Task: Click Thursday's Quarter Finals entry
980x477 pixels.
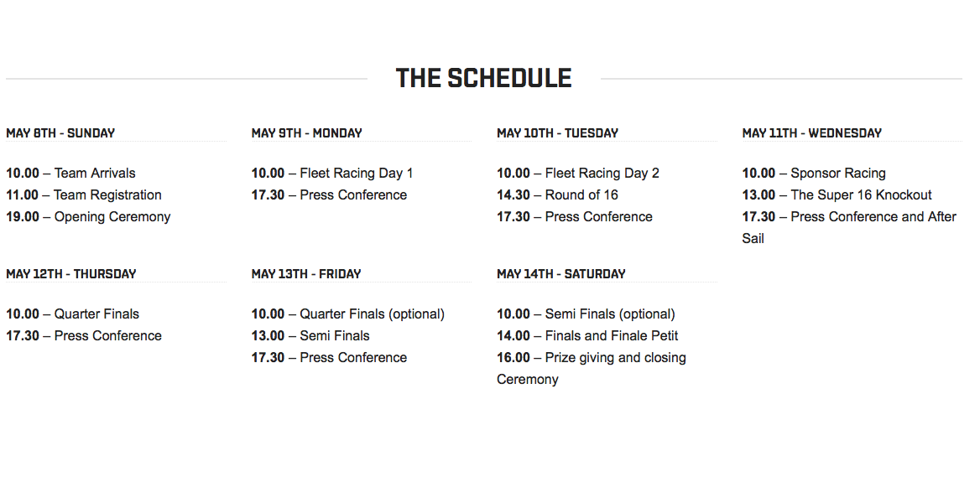Action: pos(72,314)
